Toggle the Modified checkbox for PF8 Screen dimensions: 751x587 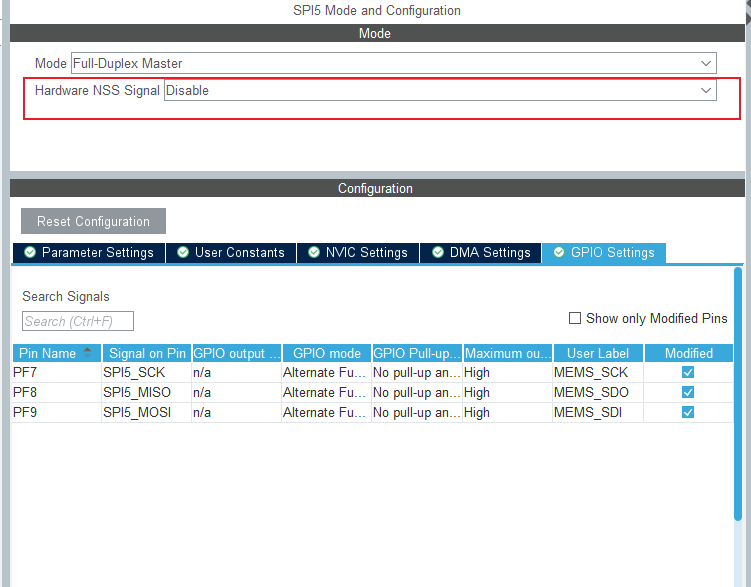coord(688,392)
